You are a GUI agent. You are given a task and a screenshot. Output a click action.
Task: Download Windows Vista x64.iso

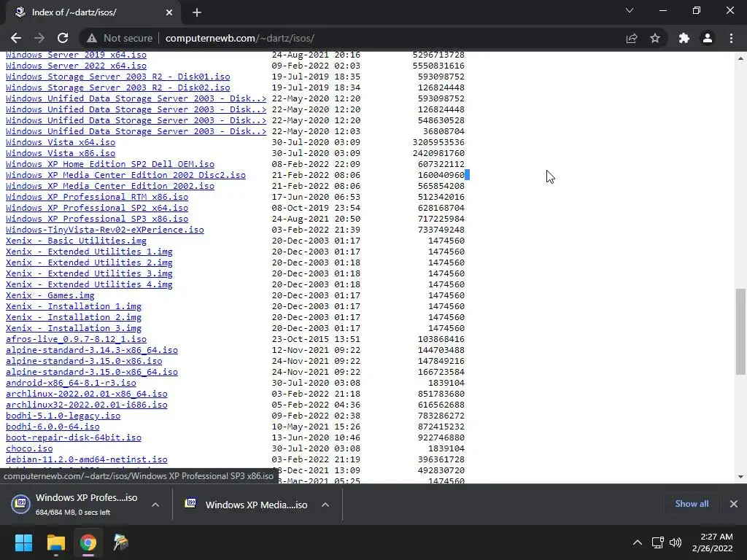click(x=61, y=142)
